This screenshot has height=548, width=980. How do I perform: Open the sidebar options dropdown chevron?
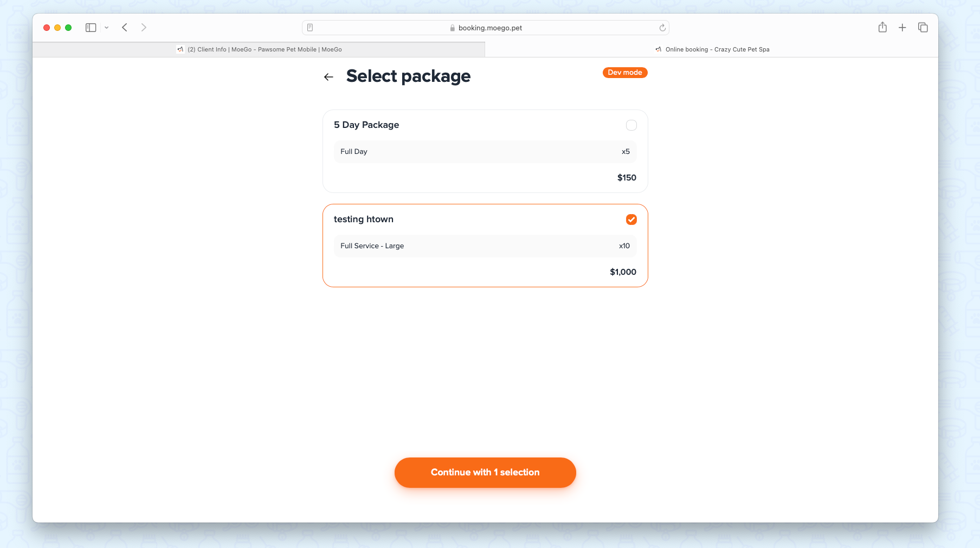107,28
